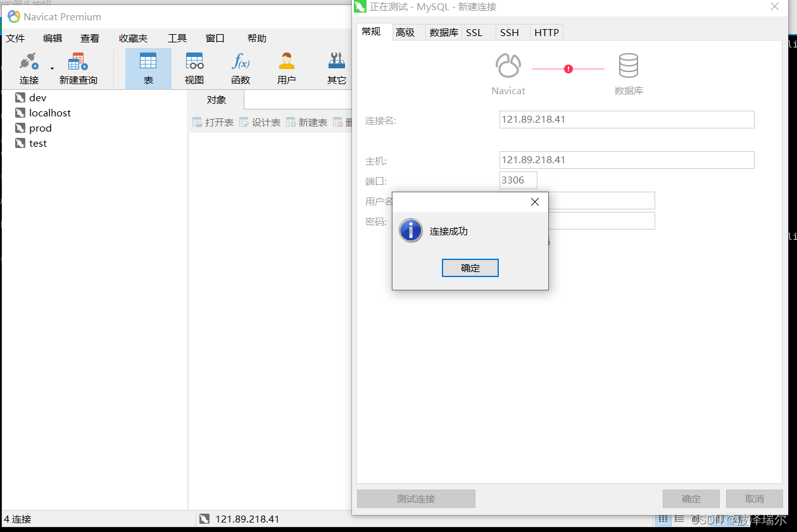The width and height of the screenshot is (797, 532).
Task: Click the 121.89.218.41 status bar entry
Action: point(239,519)
